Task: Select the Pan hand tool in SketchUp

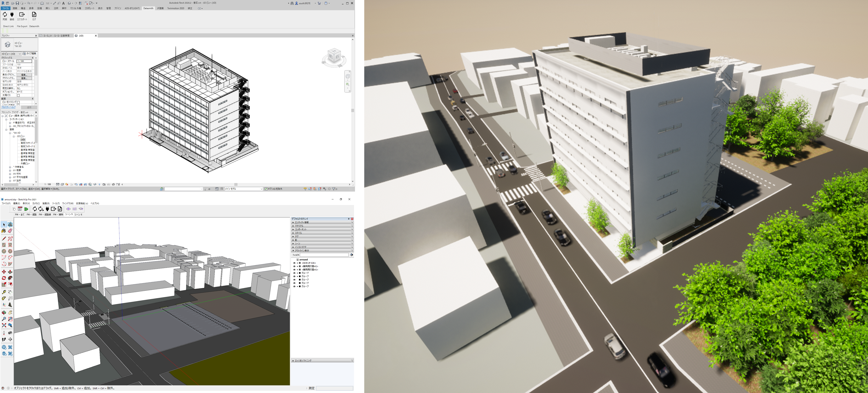Action: 10,312
